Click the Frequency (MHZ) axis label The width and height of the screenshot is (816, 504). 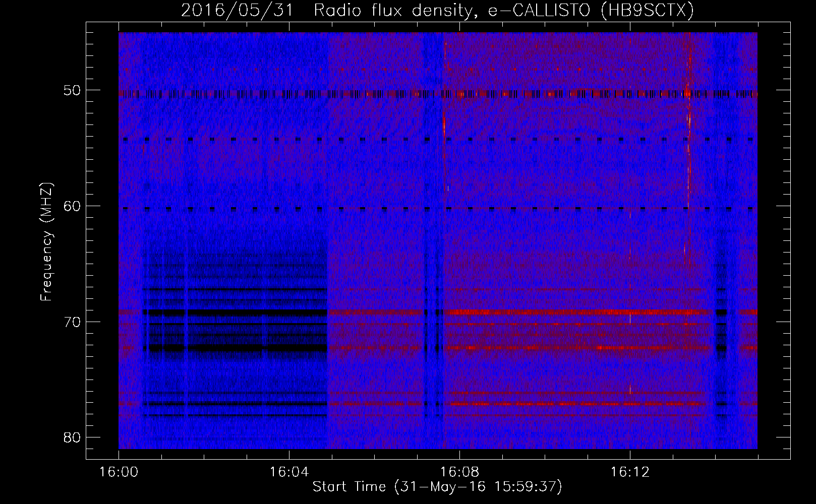46,242
